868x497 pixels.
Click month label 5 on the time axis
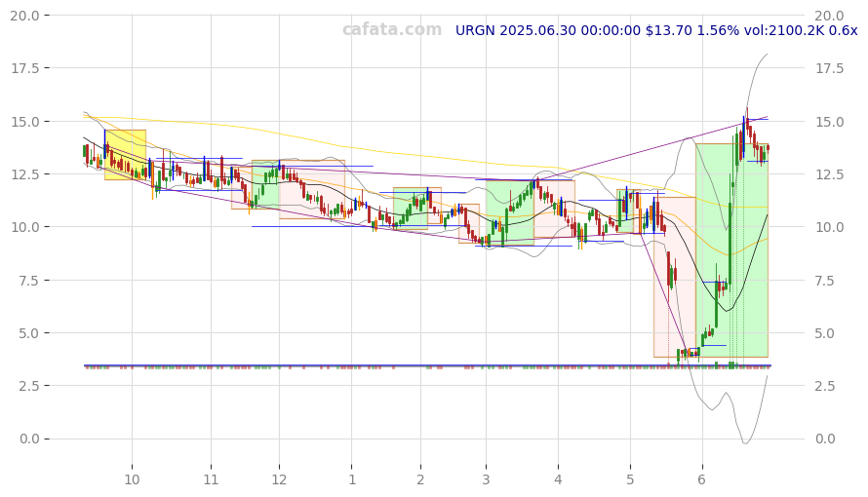630,479
